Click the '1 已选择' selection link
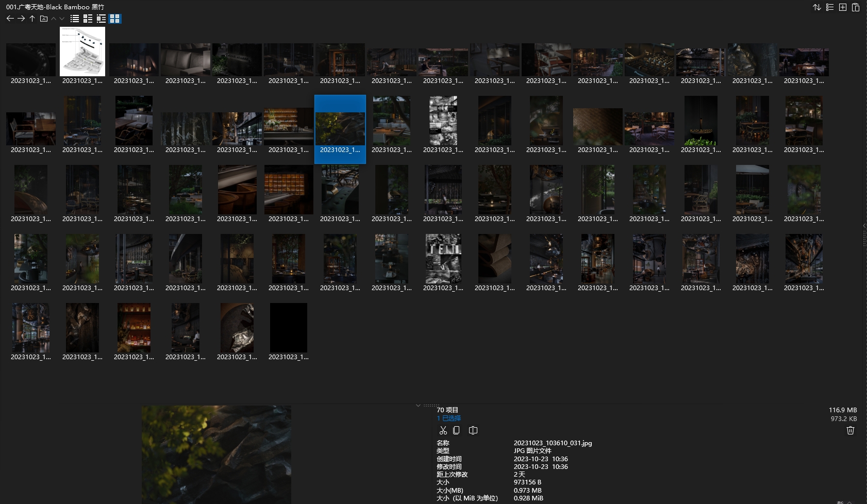The width and height of the screenshot is (867, 504). click(x=448, y=418)
